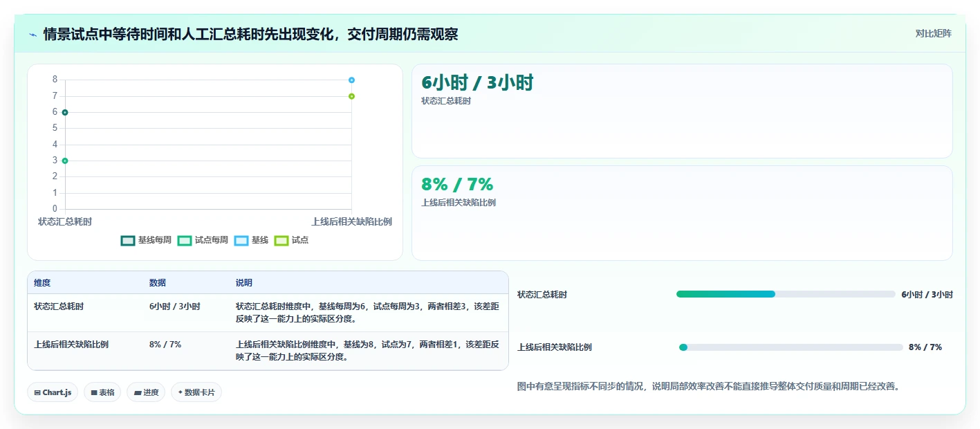Click the 8% / 7% value beside progress bar

tap(925, 347)
